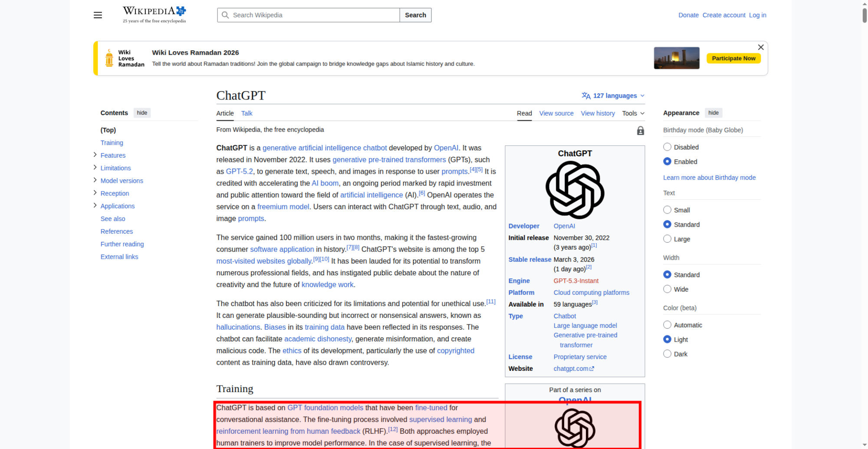Select Large text size
Image resolution: width=868 pixels, height=449 pixels.
coord(667,239)
